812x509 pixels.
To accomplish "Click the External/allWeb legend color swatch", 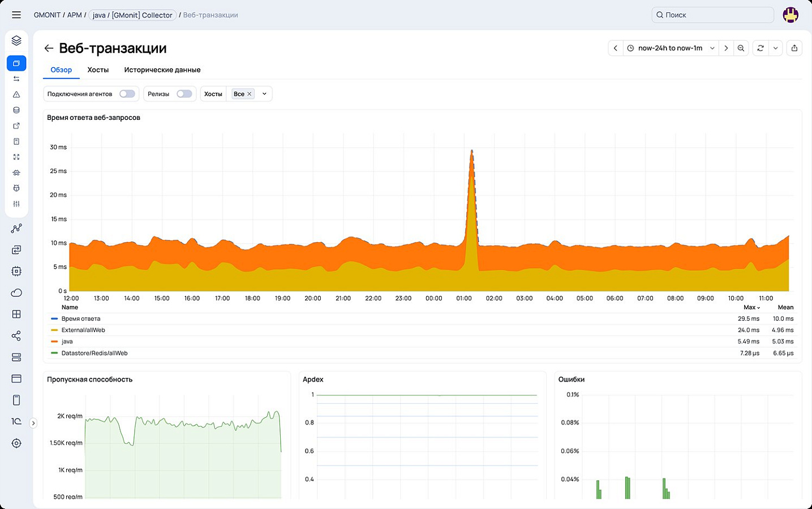I will pos(54,330).
